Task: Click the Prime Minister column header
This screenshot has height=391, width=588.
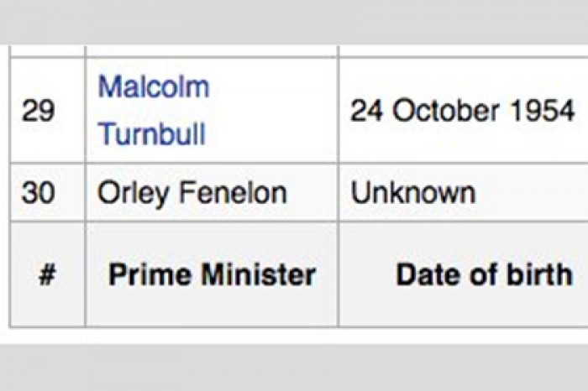Action: tap(213, 274)
